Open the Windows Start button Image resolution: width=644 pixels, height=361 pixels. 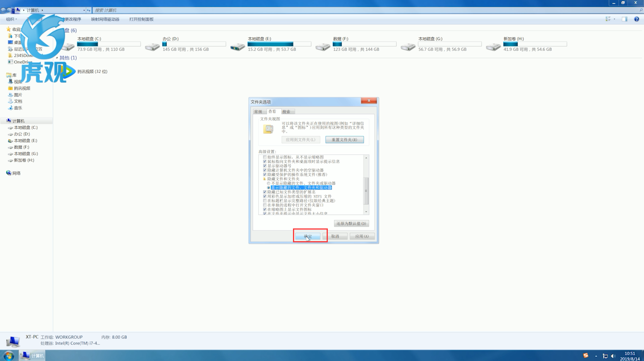[9, 356]
